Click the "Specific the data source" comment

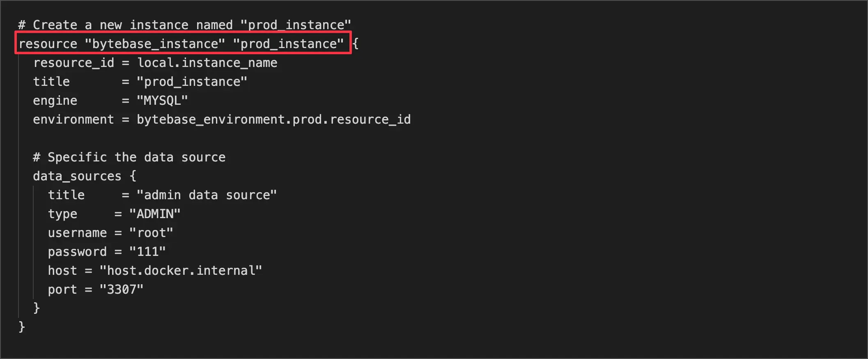pos(129,157)
